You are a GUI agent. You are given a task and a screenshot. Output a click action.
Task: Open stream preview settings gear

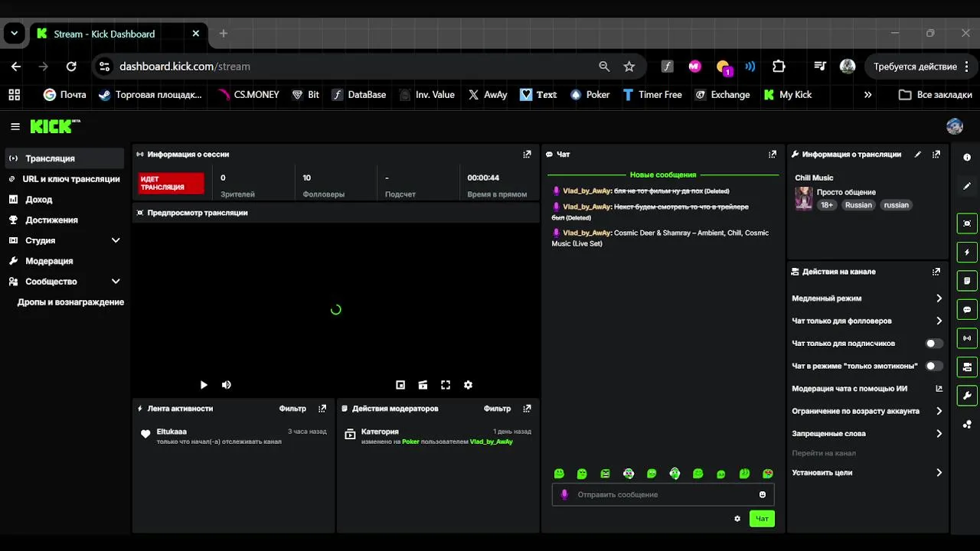tap(468, 385)
